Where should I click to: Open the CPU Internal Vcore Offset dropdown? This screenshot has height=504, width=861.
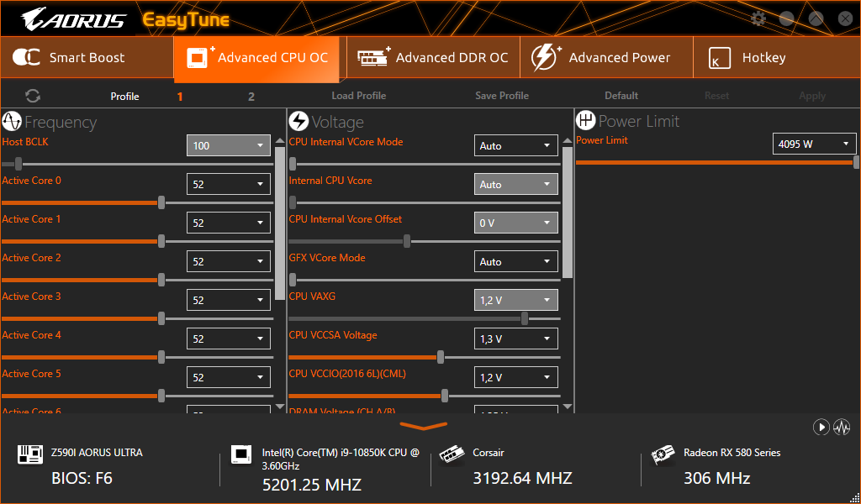(516, 223)
